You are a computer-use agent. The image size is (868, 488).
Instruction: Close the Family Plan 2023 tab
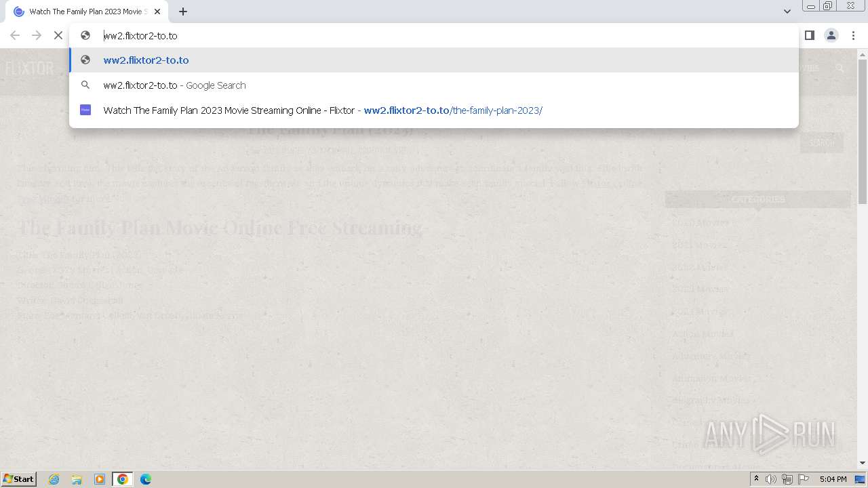[157, 12]
